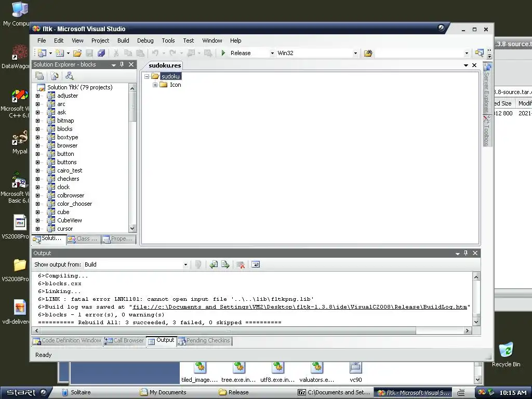The image size is (532, 399).
Task: Click the Save All toolbar icon
Action: coord(101,53)
